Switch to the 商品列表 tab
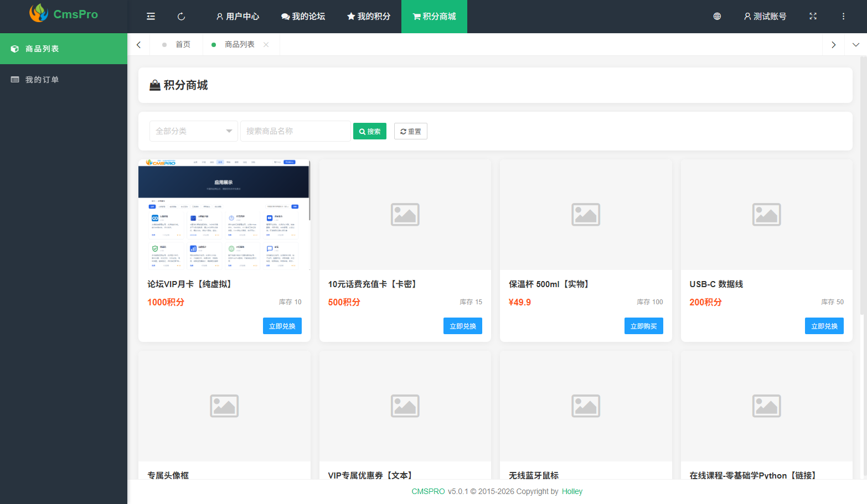This screenshot has width=867, height=504. coord(239,45)
